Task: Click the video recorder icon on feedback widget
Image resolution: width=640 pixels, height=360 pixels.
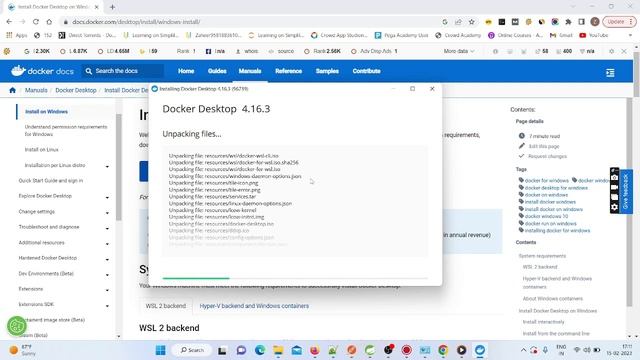Action: 614,187
